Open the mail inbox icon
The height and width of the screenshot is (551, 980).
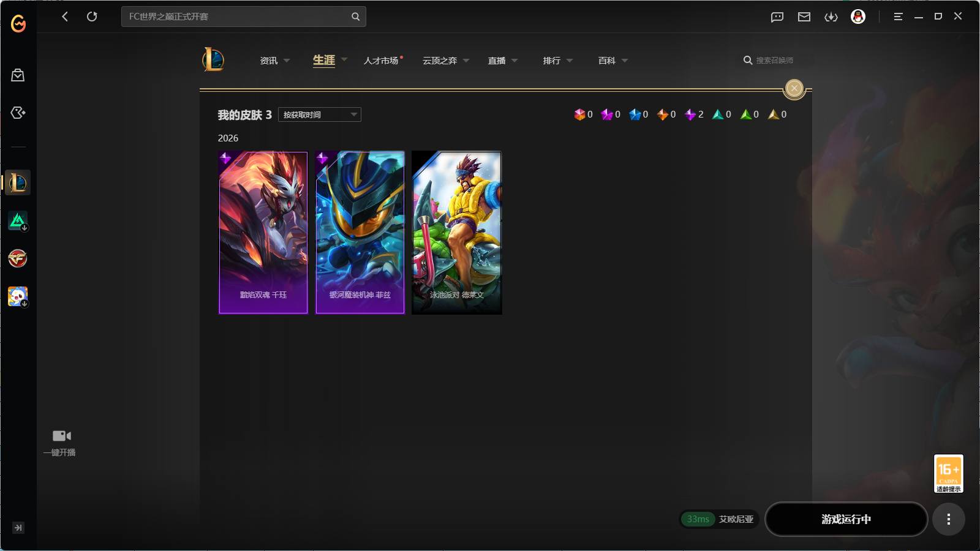[x=804, y=17]
